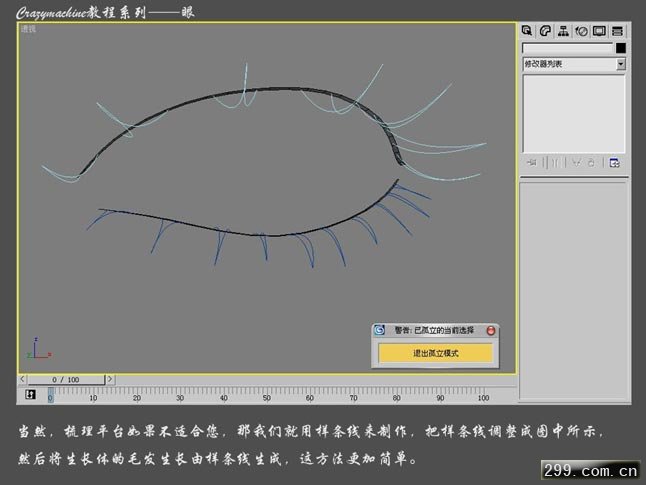Click frame 70 on the trackbar
The height and width of the screenshot is (485, 646).
tap(353, 398)
